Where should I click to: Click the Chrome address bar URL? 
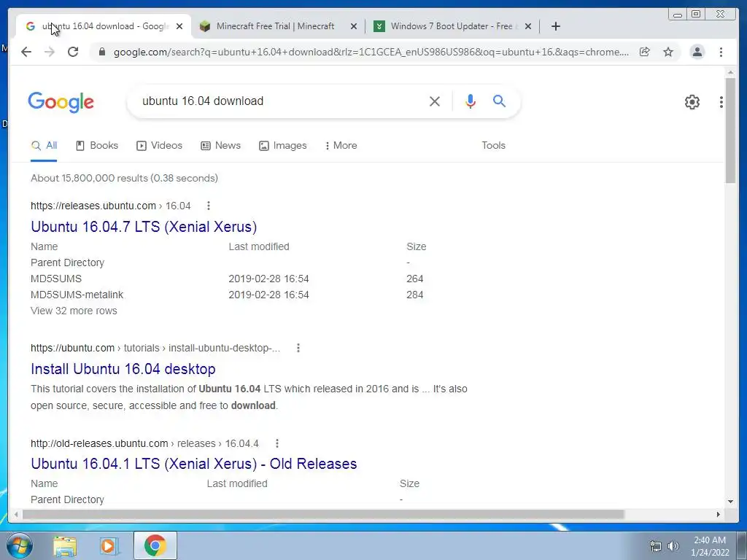point(371,52)
